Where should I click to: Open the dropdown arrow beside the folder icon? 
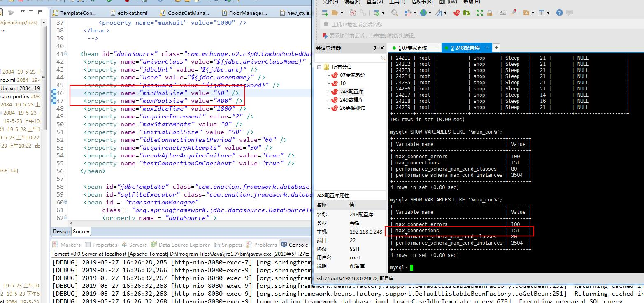coord(342,13)
